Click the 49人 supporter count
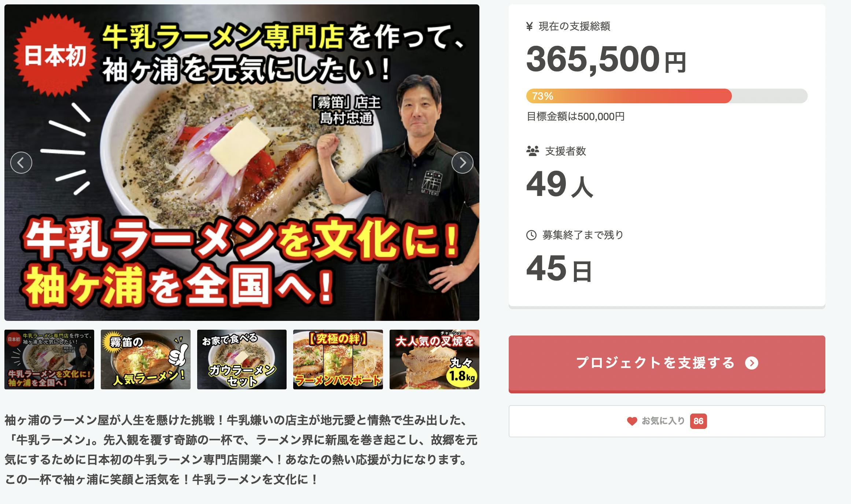 [x=560, y=184]
